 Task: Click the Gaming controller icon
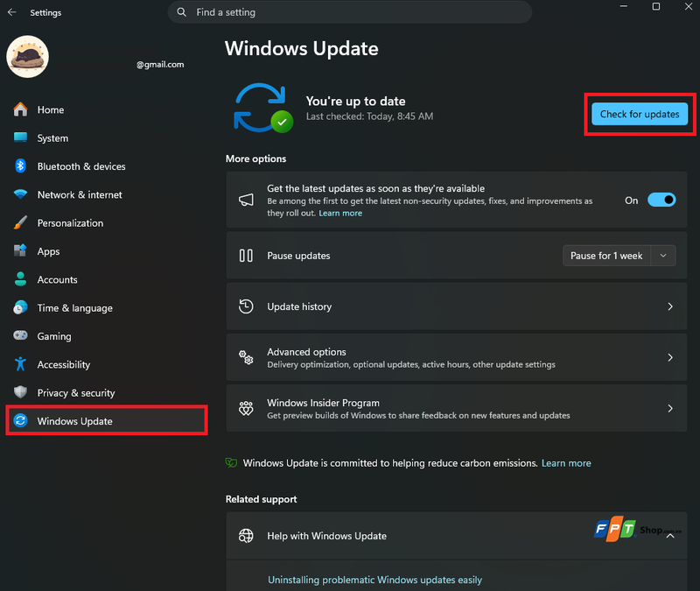tap(20, 335)
